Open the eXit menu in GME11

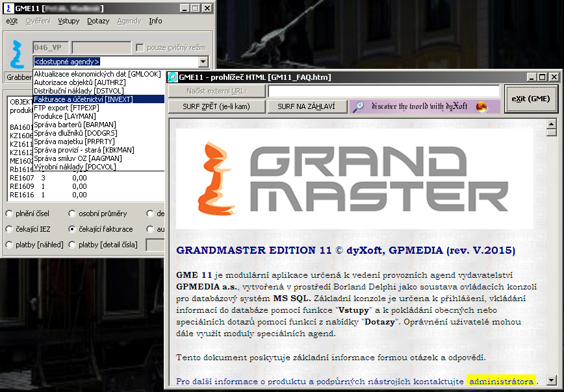pos(12,21)
